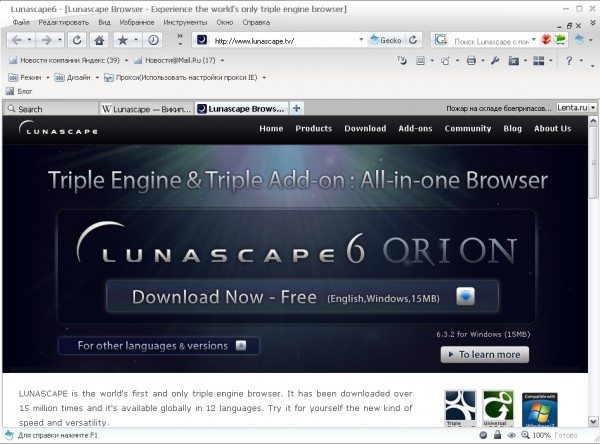
Task: Reload page with main toolbar refresh icon
Action: (x=77, y=40)
